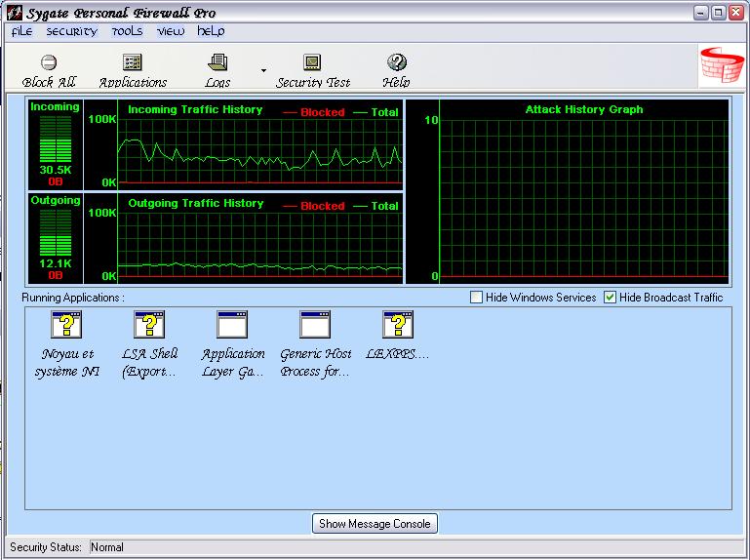Screen dimensions: 750x560
Task: Select the Noyau et système NT application icon
Action: pos(66,325)
